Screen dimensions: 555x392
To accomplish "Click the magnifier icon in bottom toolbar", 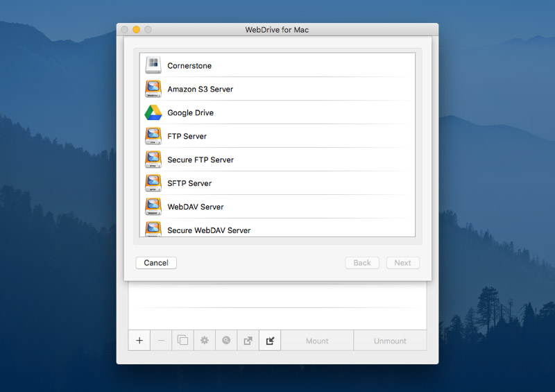I will 226,341.
